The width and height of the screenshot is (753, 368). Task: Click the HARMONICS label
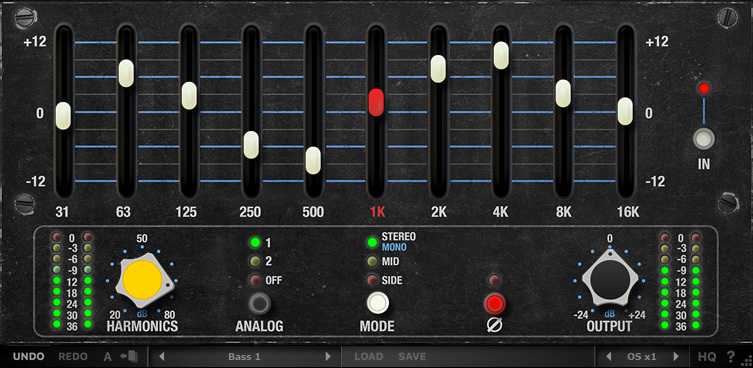[142, 326]
